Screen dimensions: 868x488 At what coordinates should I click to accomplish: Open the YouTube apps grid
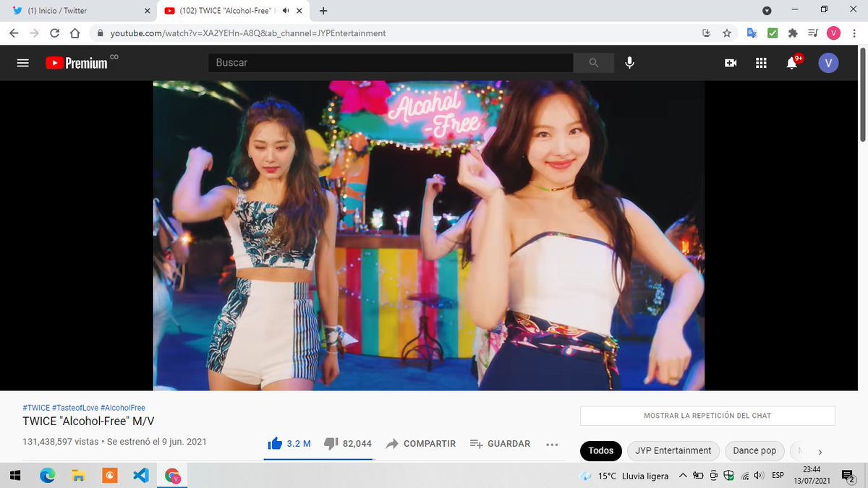[x=761, y=63]
